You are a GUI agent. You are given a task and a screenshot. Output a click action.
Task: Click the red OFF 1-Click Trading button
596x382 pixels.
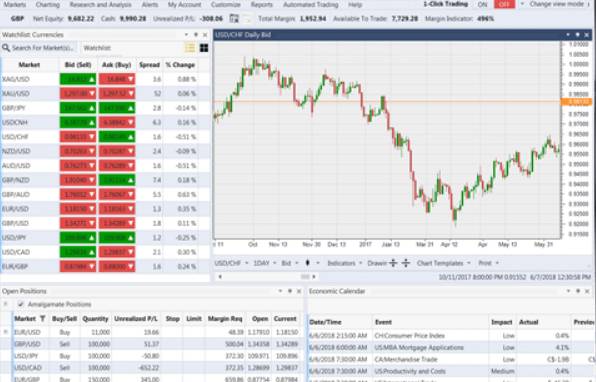pyautogui.click(x=504, y=4)
